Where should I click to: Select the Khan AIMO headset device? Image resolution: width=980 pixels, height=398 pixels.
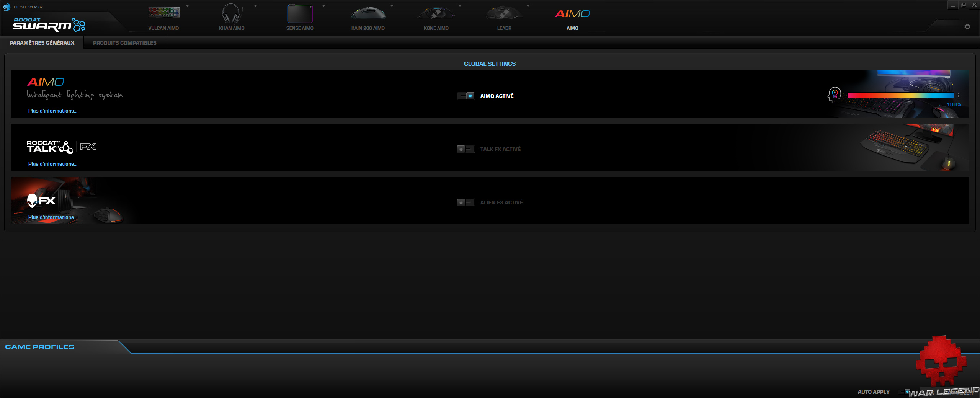tap(232, 17)
